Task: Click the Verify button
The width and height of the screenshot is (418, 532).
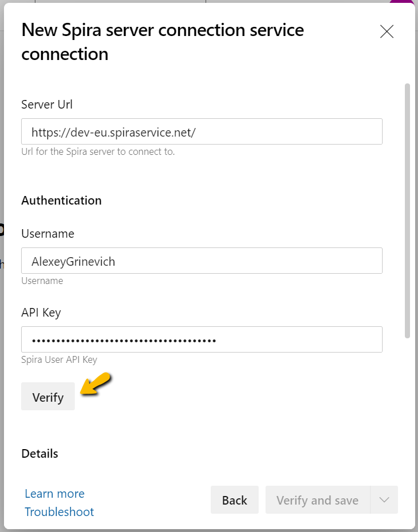Action: 48,397
